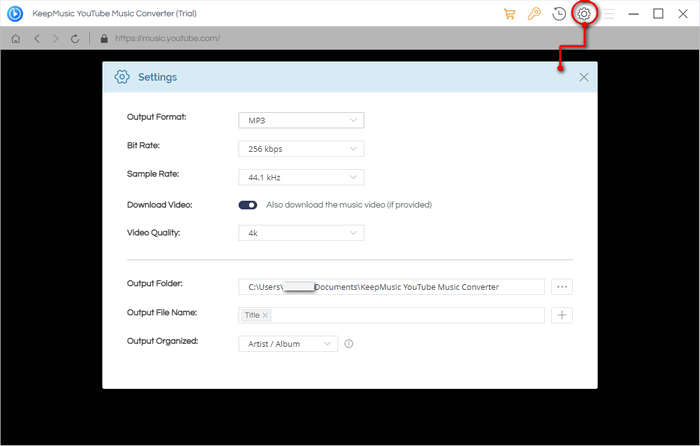The width and height of the screenshot is (700, 446).
Task: Click the Output Folder path field
Action: (x=391, y=287)
